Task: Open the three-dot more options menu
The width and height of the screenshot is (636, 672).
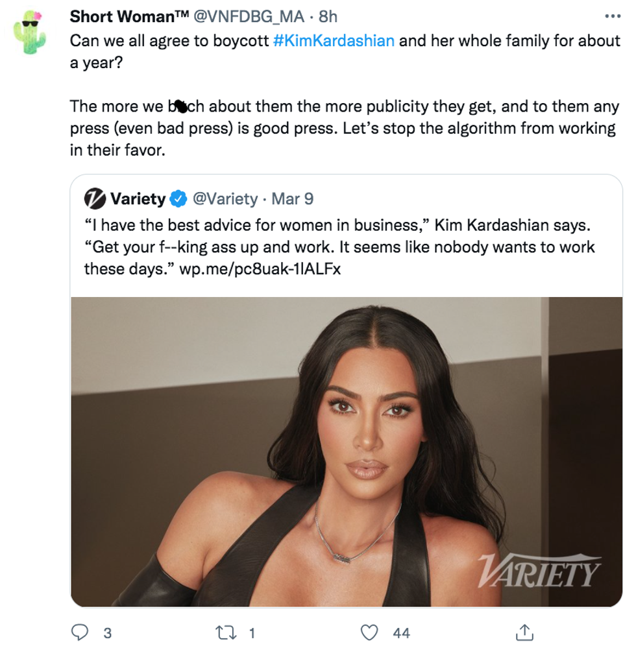Action: pyautogui.click(x=612, y=16)
